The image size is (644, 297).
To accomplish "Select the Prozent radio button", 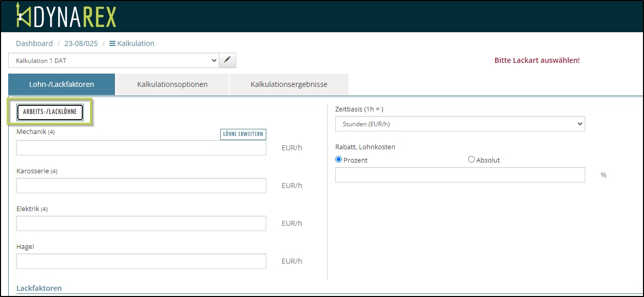I will 339,159.
